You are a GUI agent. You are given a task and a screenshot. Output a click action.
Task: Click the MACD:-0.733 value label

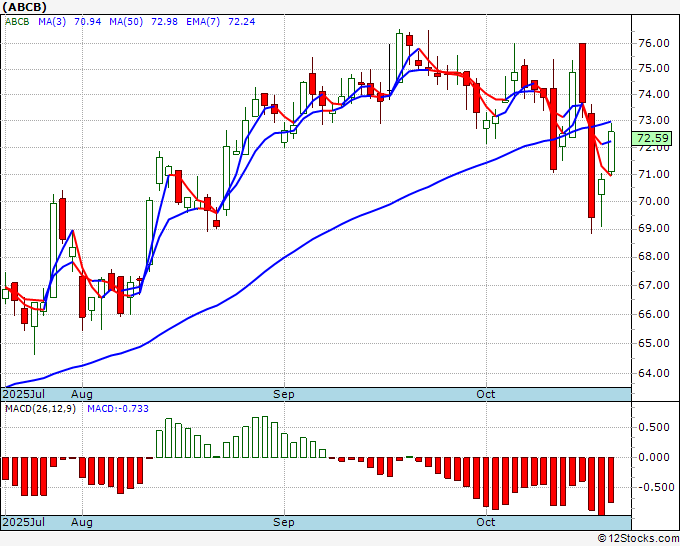118,409
